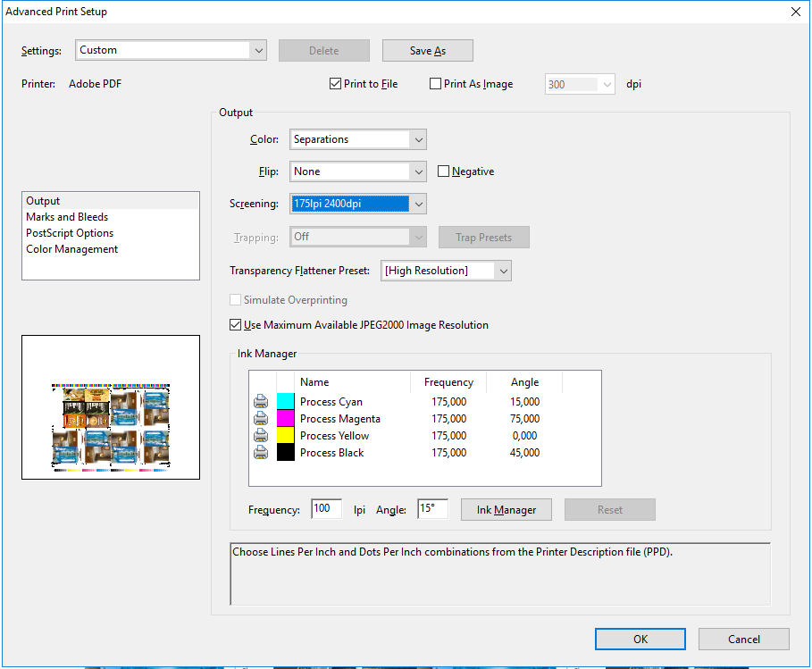Click the black ink color swatch
The image size is (812, 669).
(286, 453)
